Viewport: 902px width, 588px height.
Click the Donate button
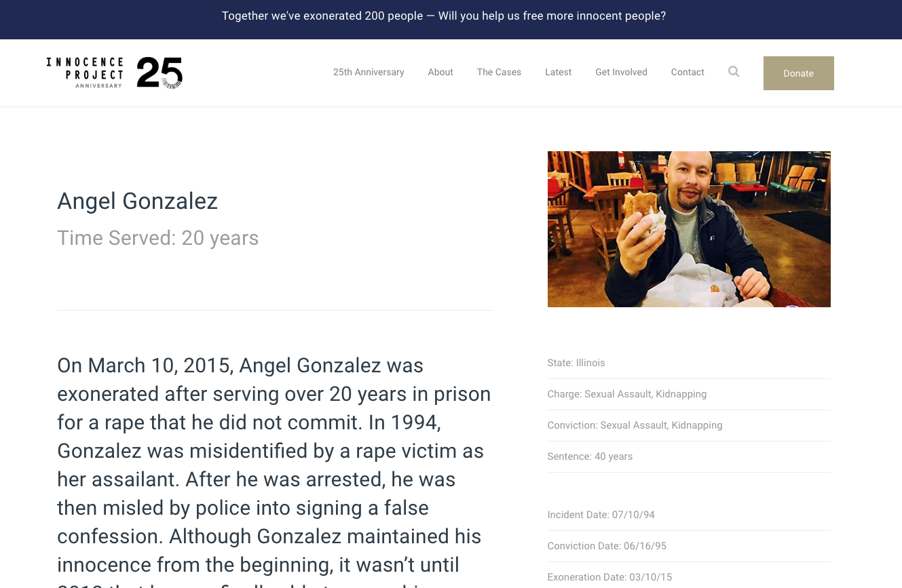tap(798, 73)
